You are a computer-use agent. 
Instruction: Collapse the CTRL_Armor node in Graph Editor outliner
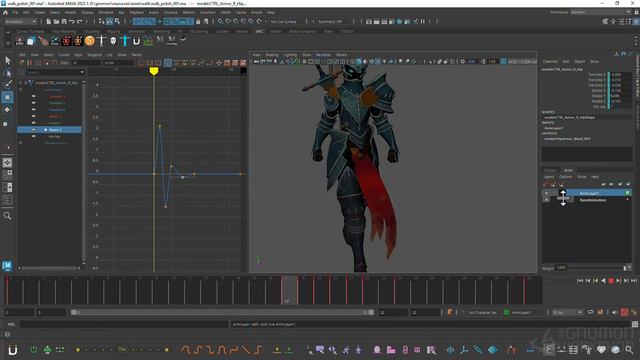tap(21, 83)
